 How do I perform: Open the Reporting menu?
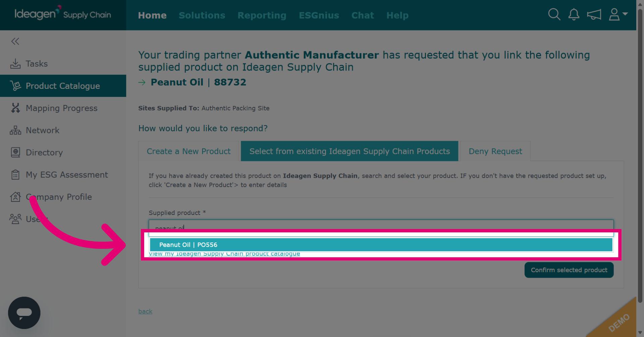click(262, 15)
